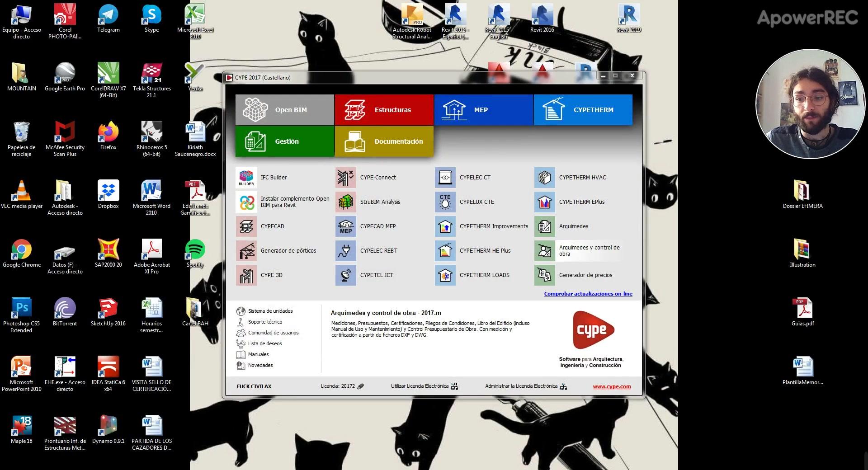This screenshot has height=470, width=868.
Task: Open the Manuales link
Action: click(252, 354)
